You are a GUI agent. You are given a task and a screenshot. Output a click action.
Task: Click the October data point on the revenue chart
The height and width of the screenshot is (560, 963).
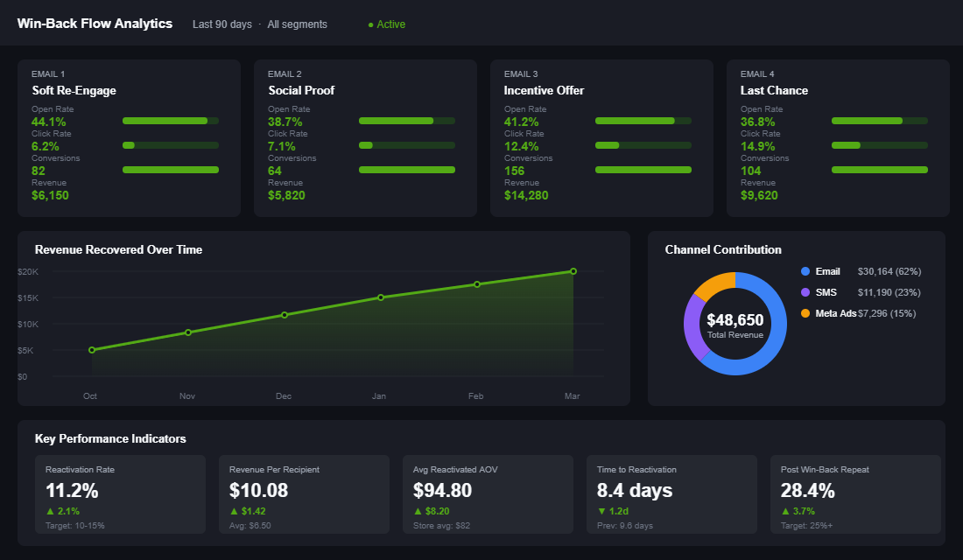(90, 349)
